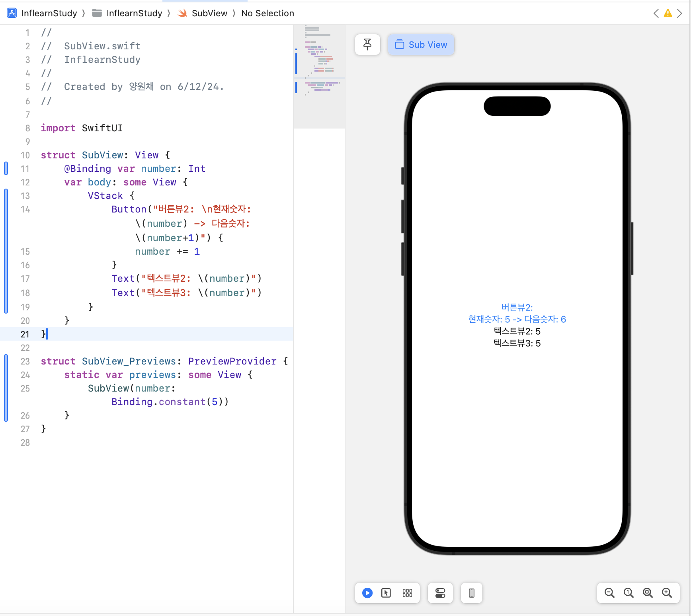Click the 텍스트뷰3: 5 label in preview

click(x=517, y=343)
